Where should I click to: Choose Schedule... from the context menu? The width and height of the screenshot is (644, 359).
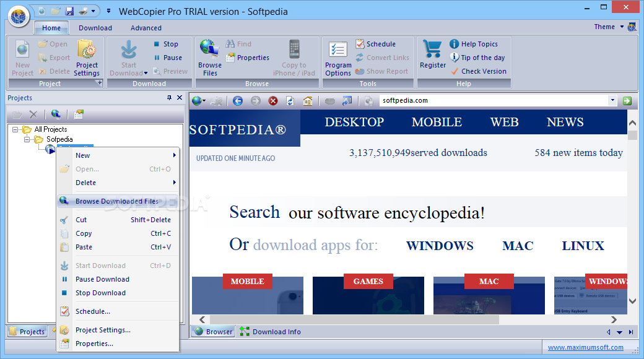(x=118, y=311)
